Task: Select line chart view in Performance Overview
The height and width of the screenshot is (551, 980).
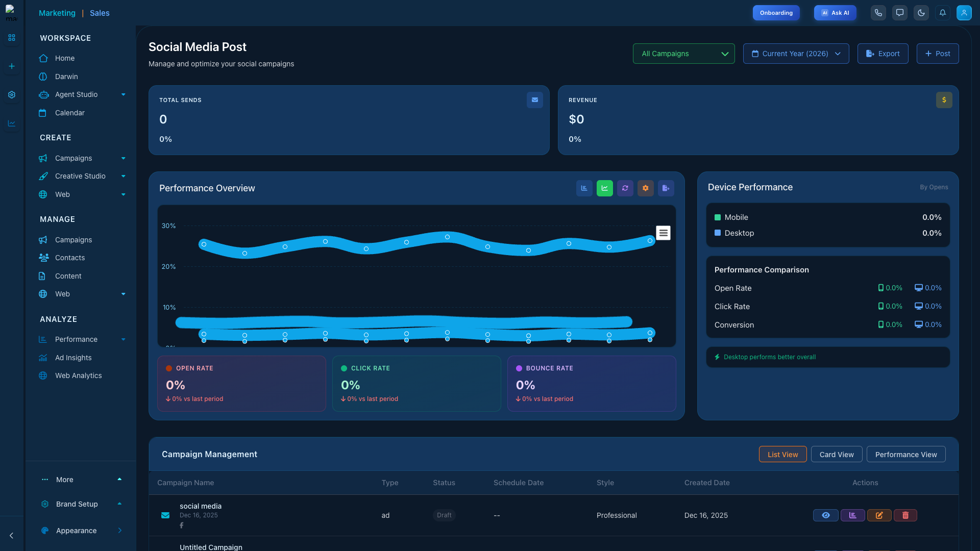Action: coord(605,188)
